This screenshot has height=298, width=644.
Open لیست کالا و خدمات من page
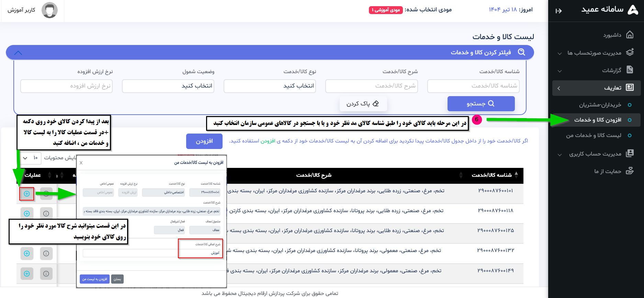point(594,135)
